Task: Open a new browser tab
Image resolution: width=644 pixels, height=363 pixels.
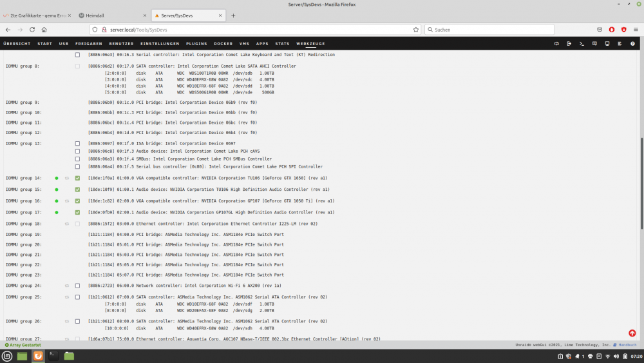Action: [233, 15]
